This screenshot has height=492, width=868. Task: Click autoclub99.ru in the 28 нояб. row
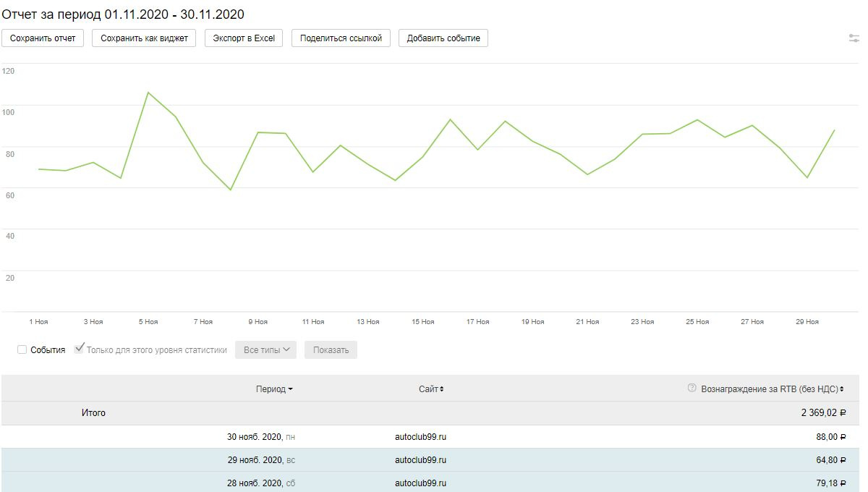tap(420, 483)
